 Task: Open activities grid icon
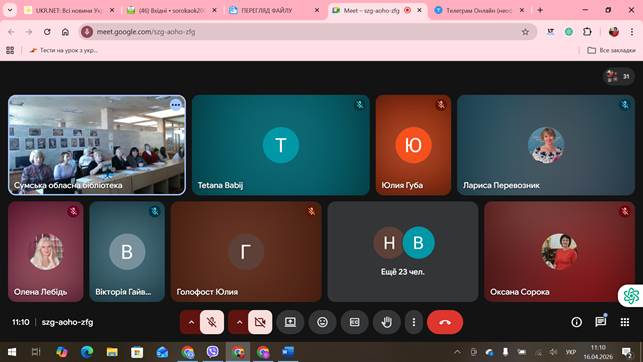tap(625, 322)
